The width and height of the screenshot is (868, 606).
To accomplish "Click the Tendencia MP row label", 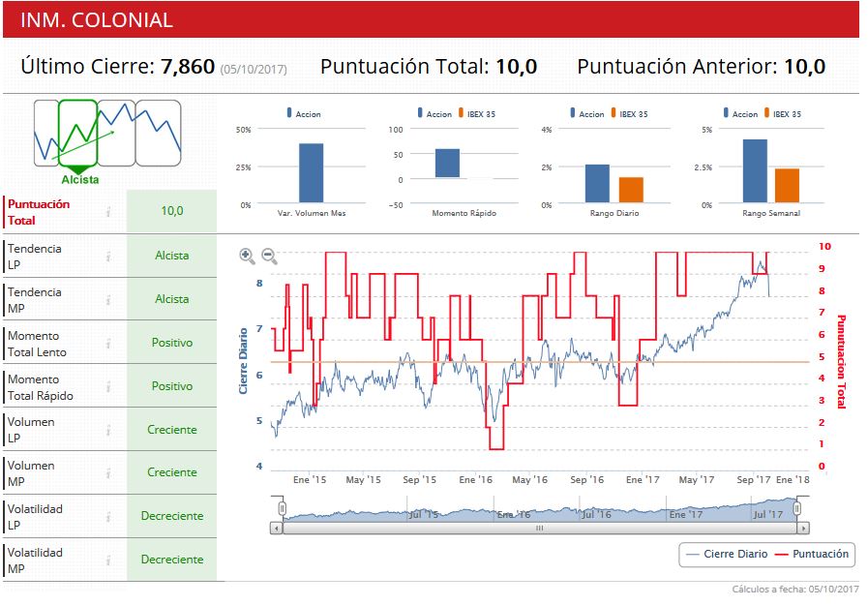I will [x=34, y=300].
